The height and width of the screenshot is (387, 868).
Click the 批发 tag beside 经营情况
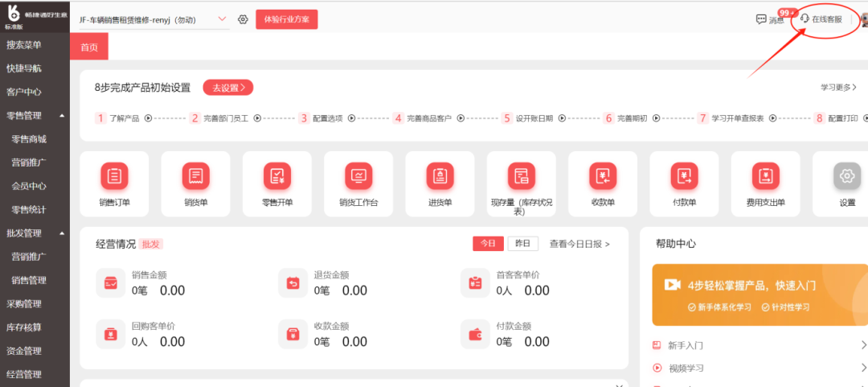coord(152,244)
